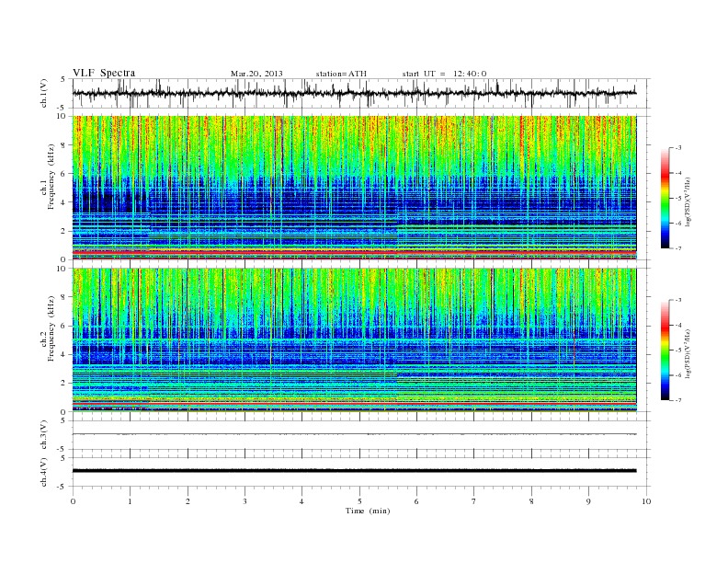Click tick label "2" on the Time axis
This screenshot has width=728, height=563.
[188, 501]
